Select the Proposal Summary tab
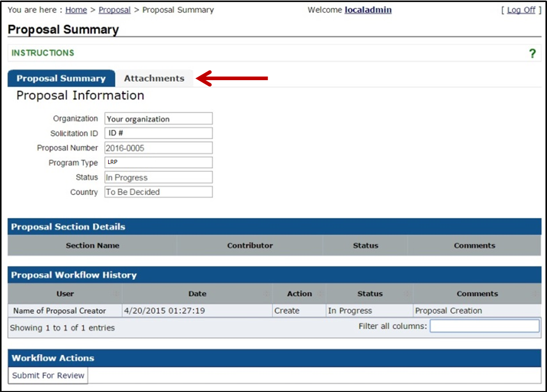The image size is (547, 392). click(x=62, y=79)
